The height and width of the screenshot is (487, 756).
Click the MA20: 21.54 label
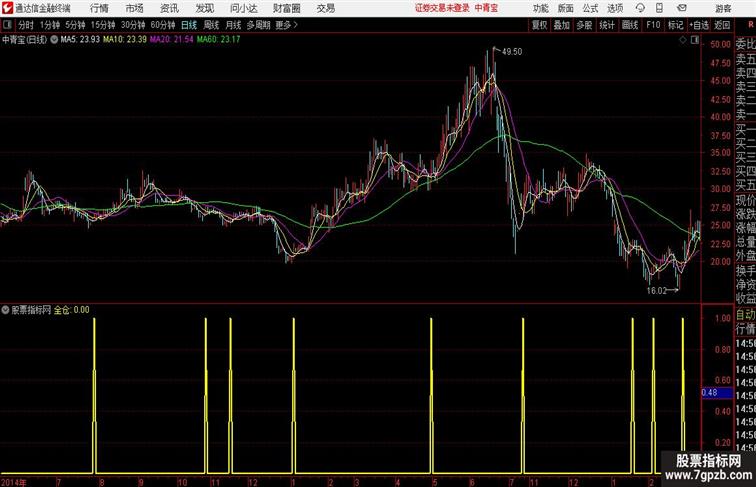click(172, 40)
